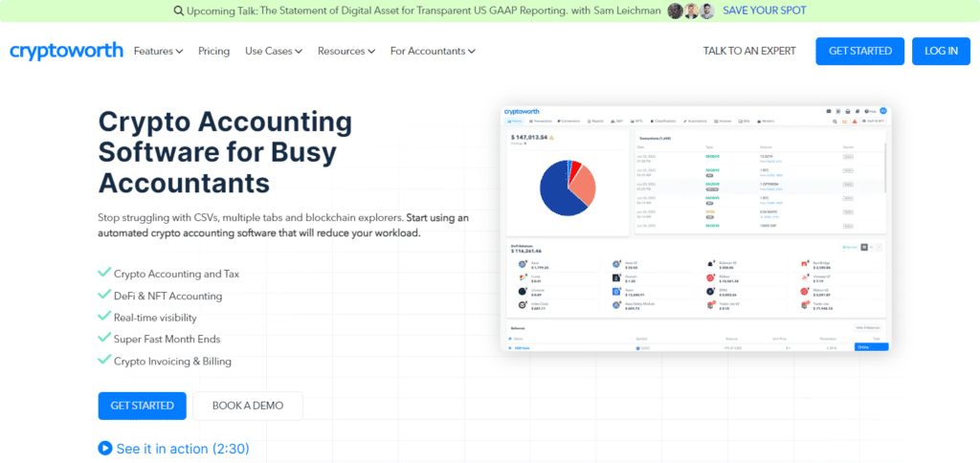Screen dimensions: 980x463
Task: Click the Transactions table scrollbar in the dashboard
Action: pos(885,167)
